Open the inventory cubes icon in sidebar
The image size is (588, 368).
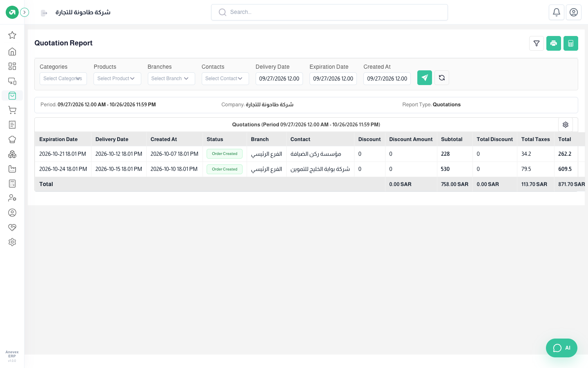click(12, 154)
